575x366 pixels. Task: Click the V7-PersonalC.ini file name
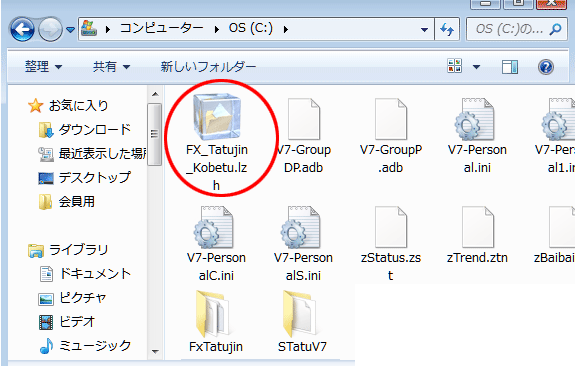point(216,267)
